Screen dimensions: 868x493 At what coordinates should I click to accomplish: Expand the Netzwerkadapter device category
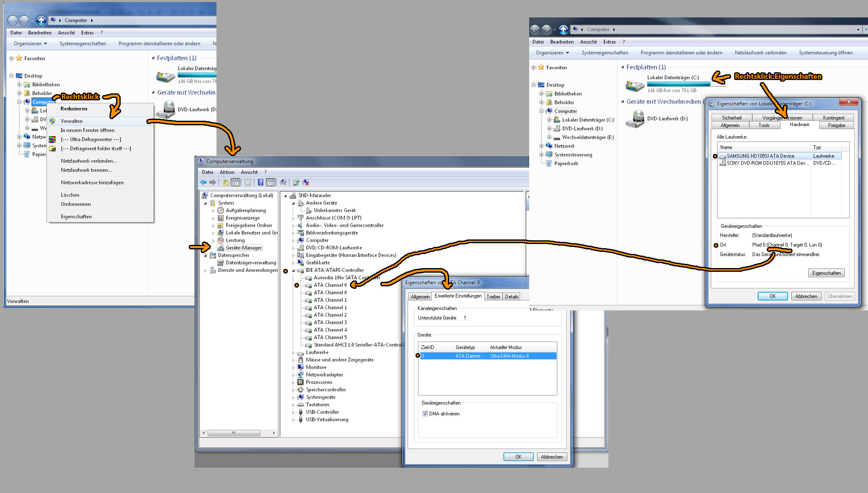pyautogui.click(x=293, y=375)
